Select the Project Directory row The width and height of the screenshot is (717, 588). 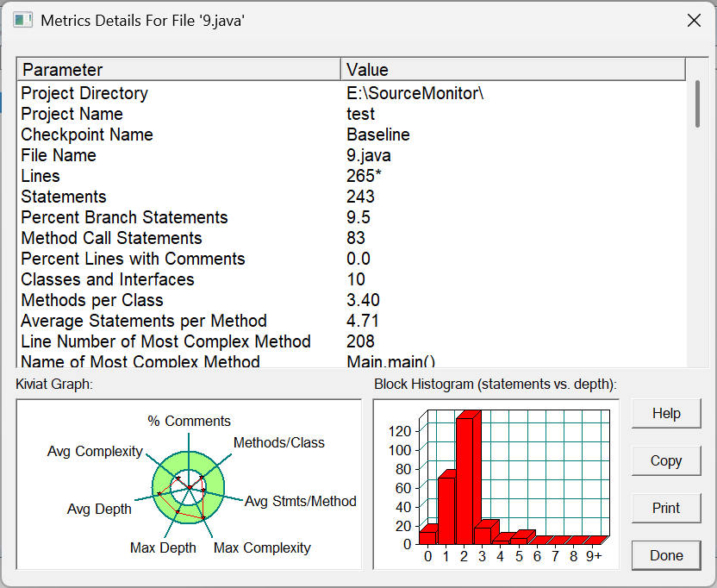(x=352, y=93)
